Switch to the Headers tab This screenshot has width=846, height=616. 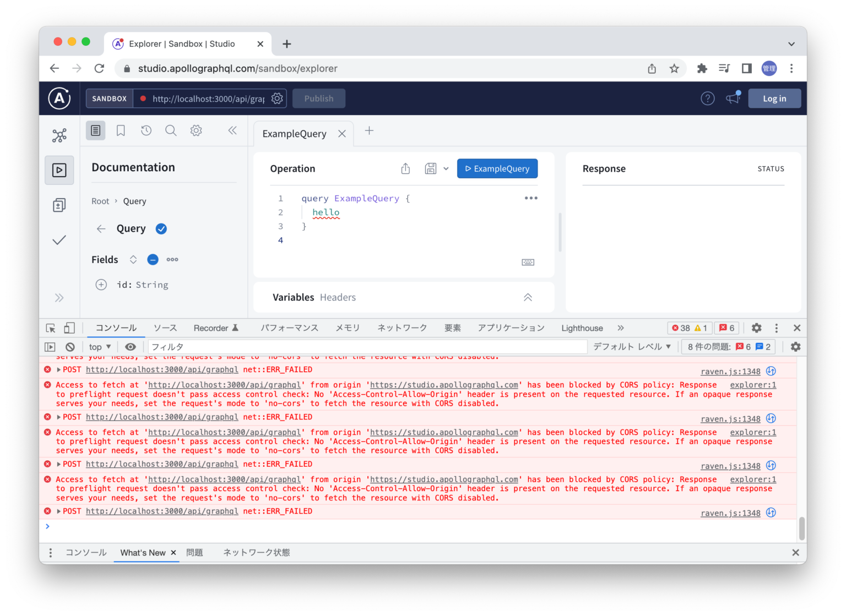click(338, 297)
